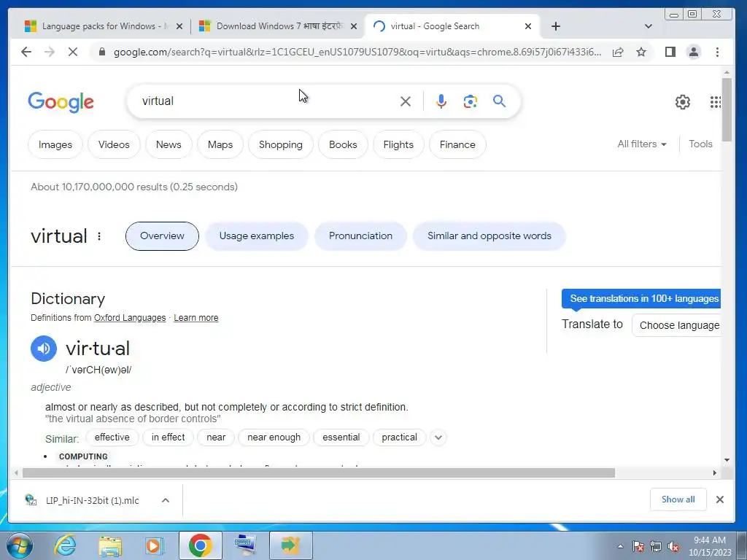The width and height of the screenshot is (747, 560).
Task: Open Chrome three-dot menu
Action: (x=717, y=52)
